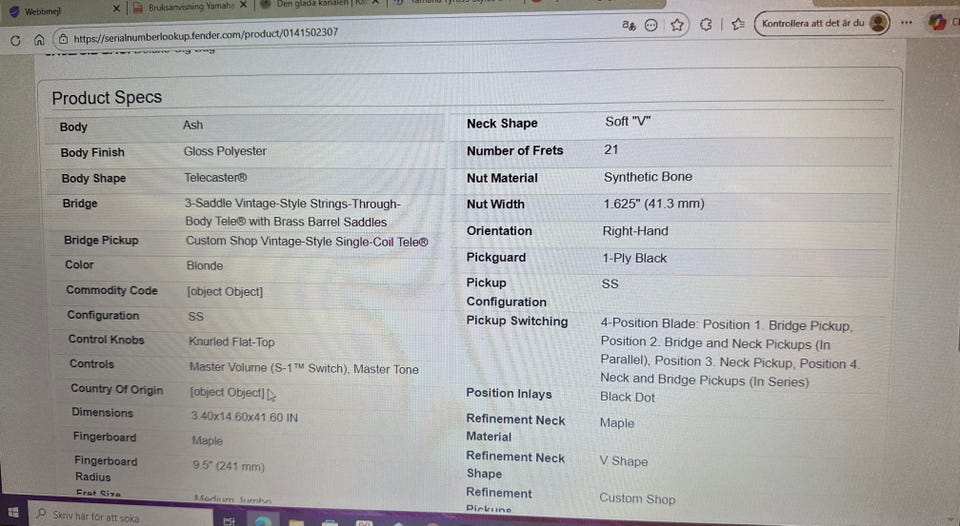Open Microsoft Edge from the taskbar
Screen dimensions: 960x526
[x=263, y=521]
